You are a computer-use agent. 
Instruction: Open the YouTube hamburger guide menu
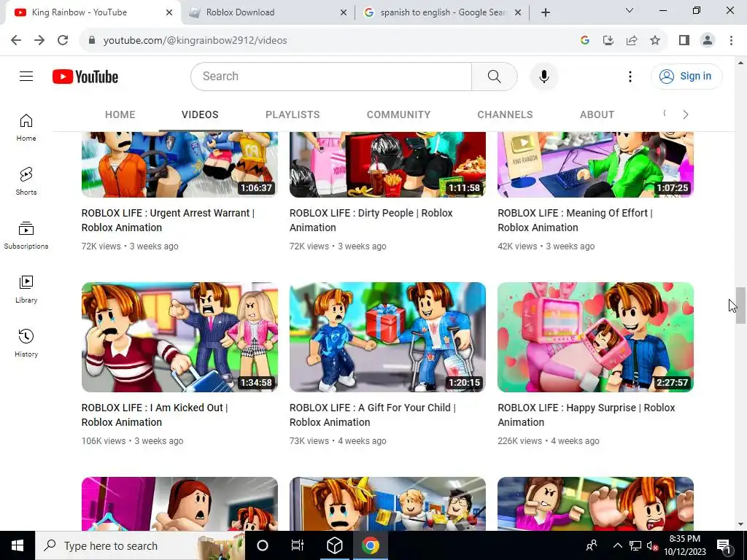pyautogui.click(x=26, y=76)
